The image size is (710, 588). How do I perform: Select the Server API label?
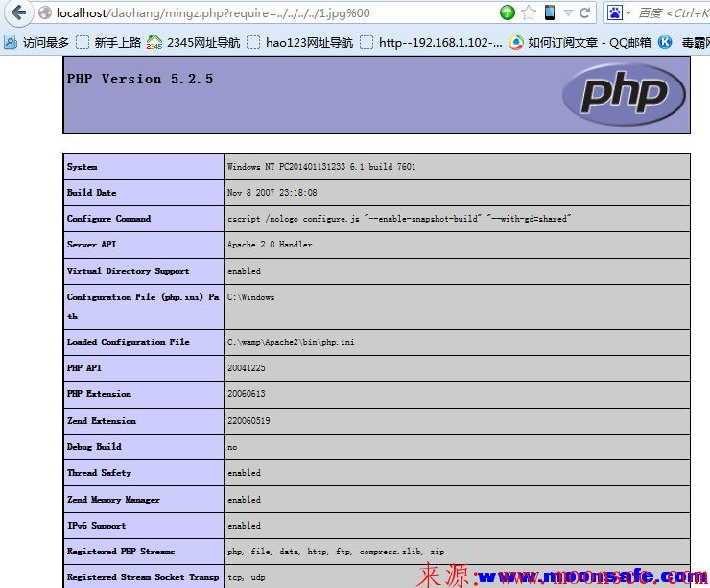click(91, 244)
